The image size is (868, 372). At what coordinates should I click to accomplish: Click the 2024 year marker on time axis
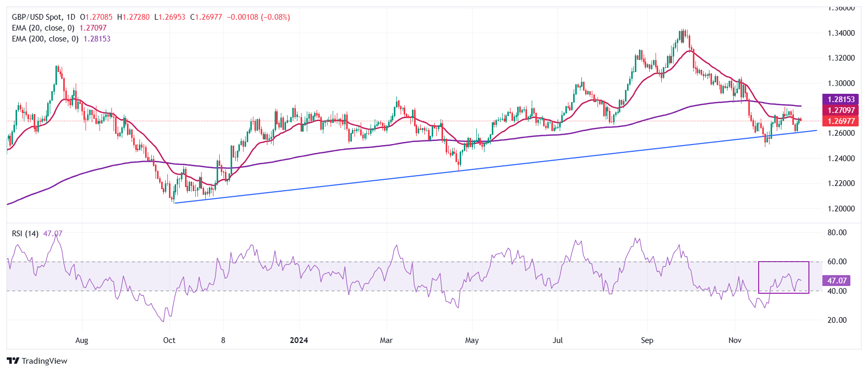pos(298,340)
